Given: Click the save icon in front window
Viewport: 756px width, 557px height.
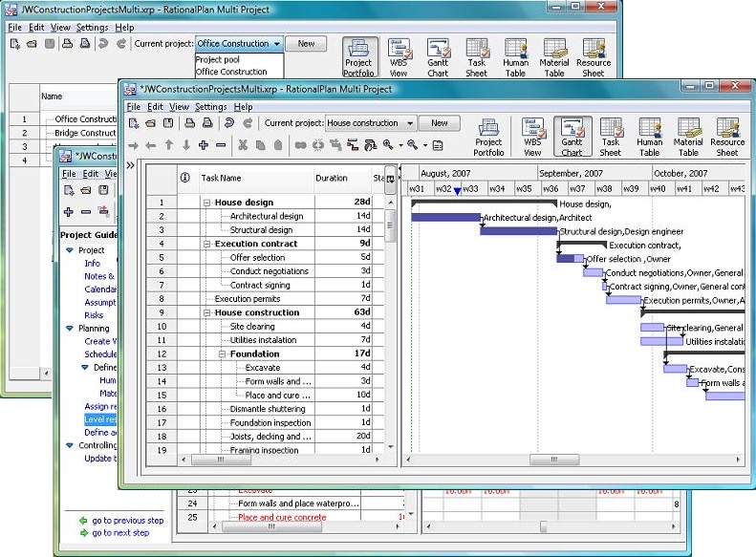Looking at the screenshot, I should [168, 123].
